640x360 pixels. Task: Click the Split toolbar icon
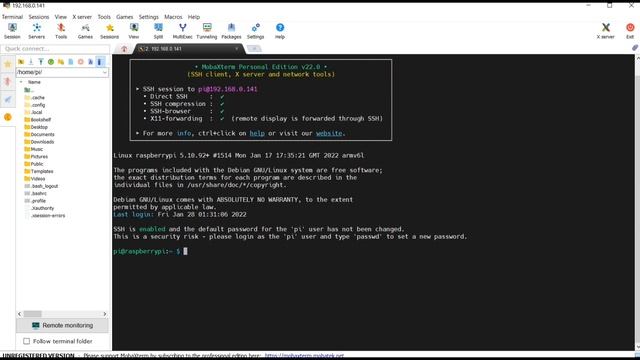tap(158, 31)
